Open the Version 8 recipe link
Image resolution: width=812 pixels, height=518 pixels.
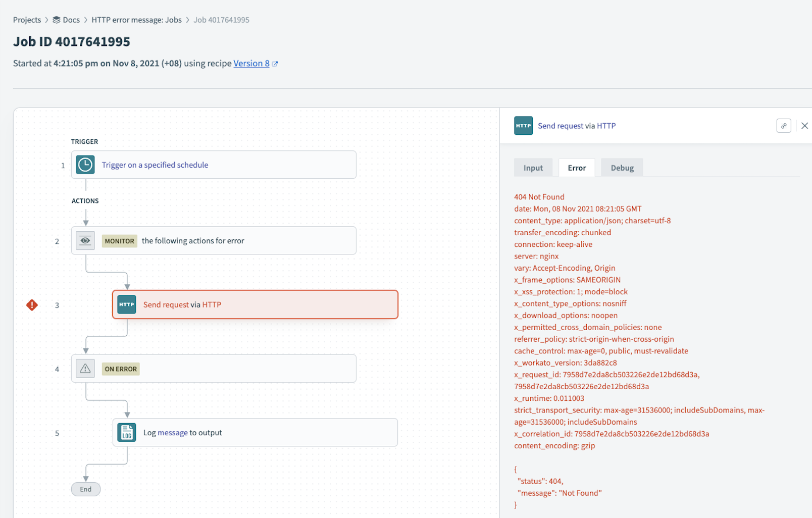coord(251,63)
